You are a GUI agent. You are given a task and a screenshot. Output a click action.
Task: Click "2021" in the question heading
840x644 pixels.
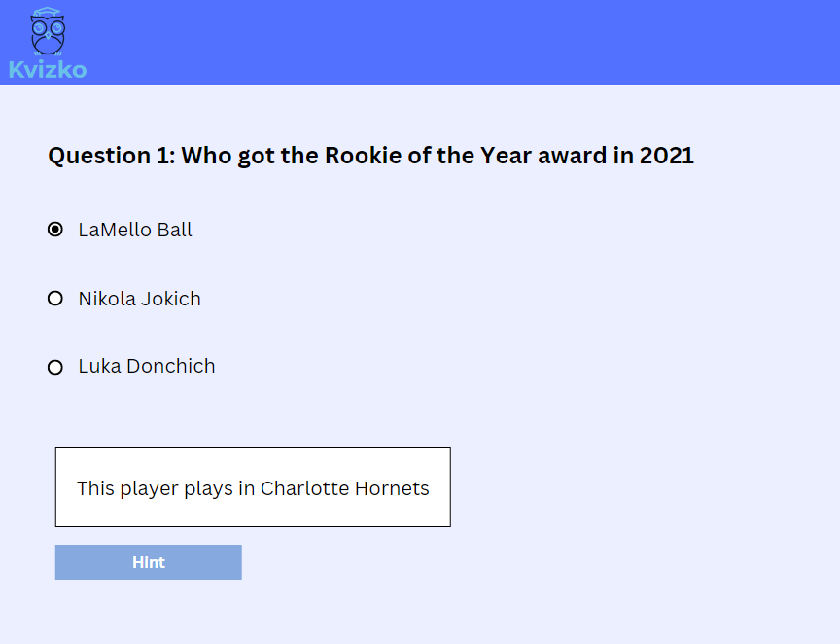point(666,156)
